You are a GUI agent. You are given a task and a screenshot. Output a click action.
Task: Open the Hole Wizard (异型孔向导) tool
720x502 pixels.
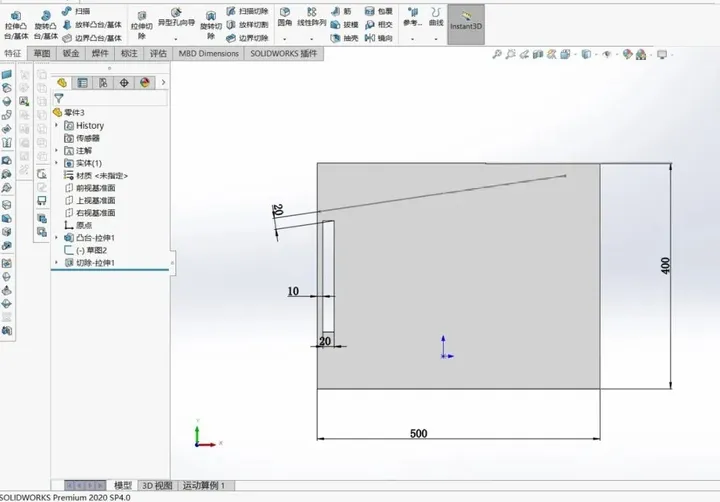[179, 16]
